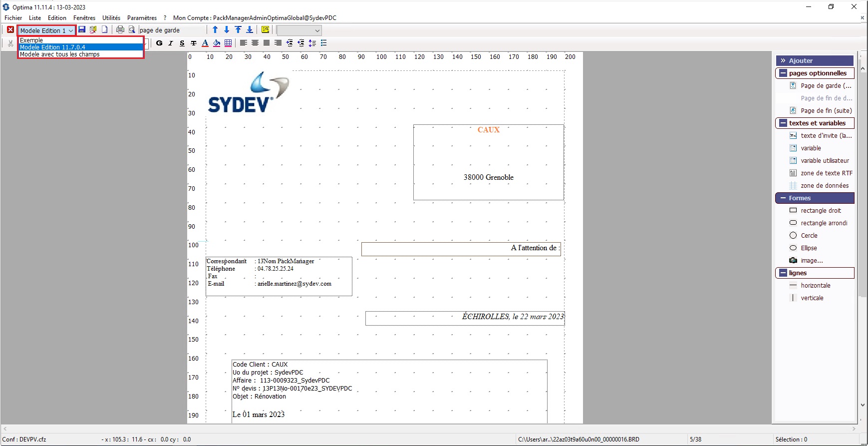Screen dimensions: 868x446
Task: Open the Modele Edition 1 dropdown
Action: coord(46,30)
